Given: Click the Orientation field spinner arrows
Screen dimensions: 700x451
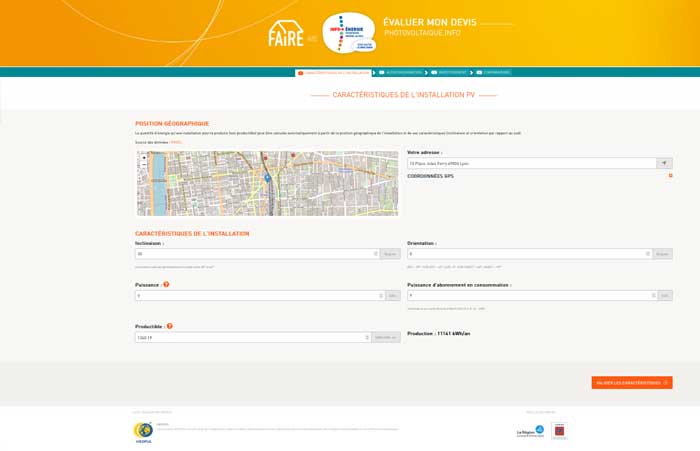Looking at the screenshot, I should 648,254.
